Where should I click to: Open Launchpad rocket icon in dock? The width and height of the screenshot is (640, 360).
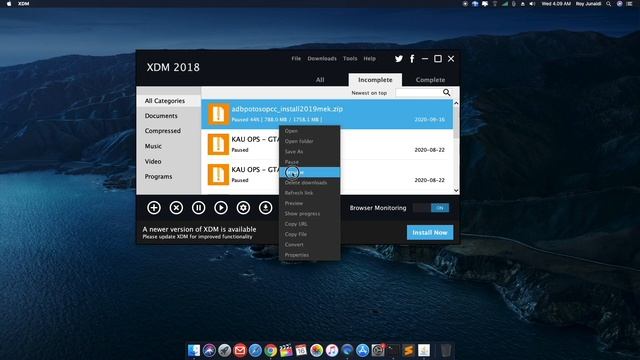click(x=224, y=350)
